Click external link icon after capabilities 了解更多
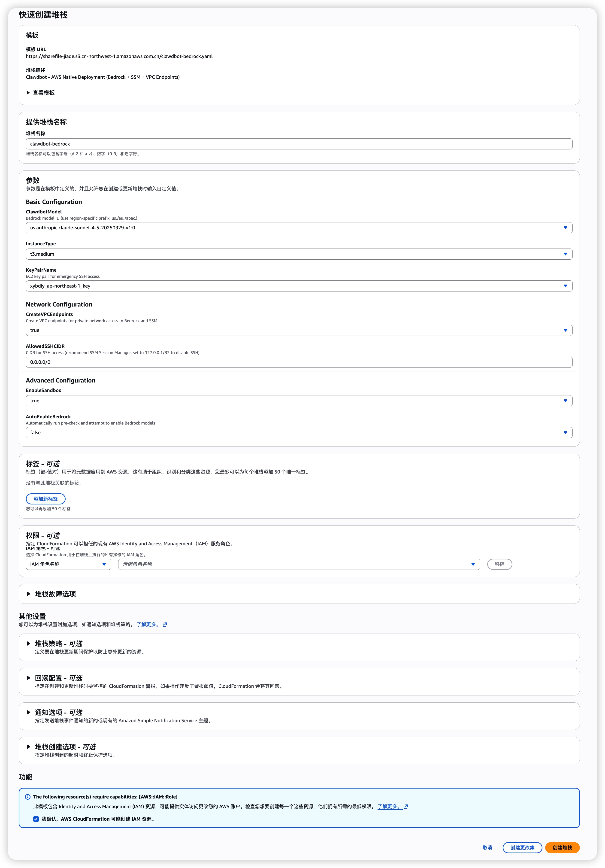 pos(405,806)
